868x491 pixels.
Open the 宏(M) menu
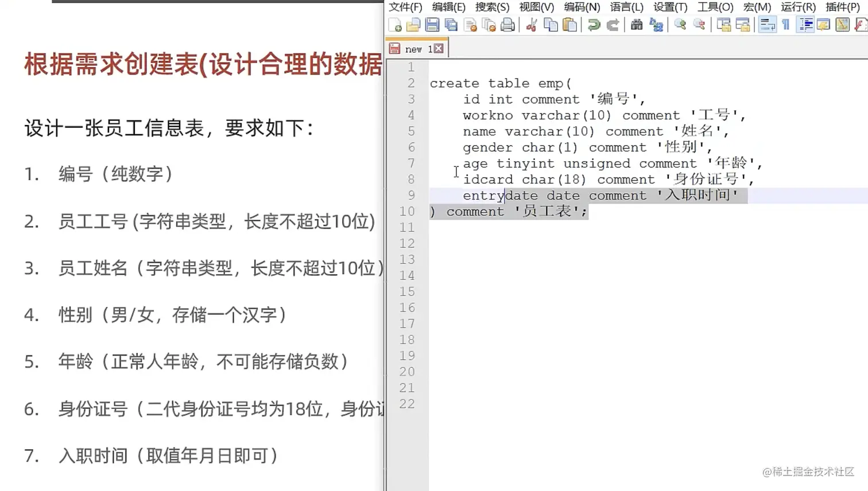(x=757, y=7)
